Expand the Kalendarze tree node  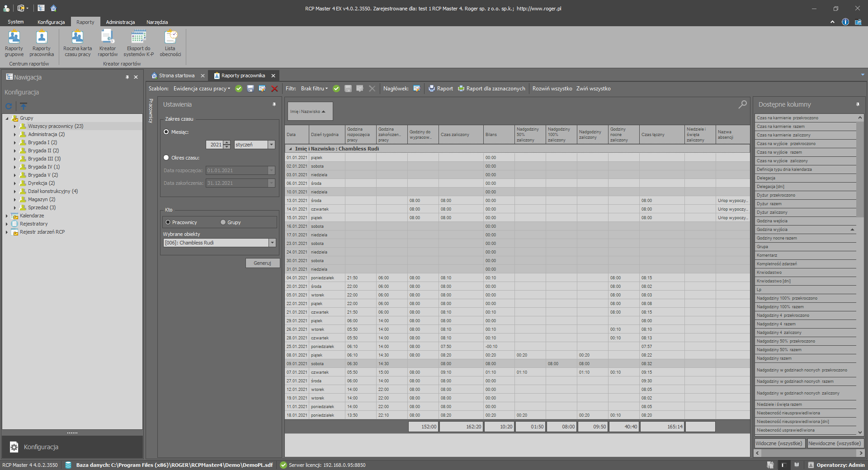pyautogui.click(x=7, y=216)
